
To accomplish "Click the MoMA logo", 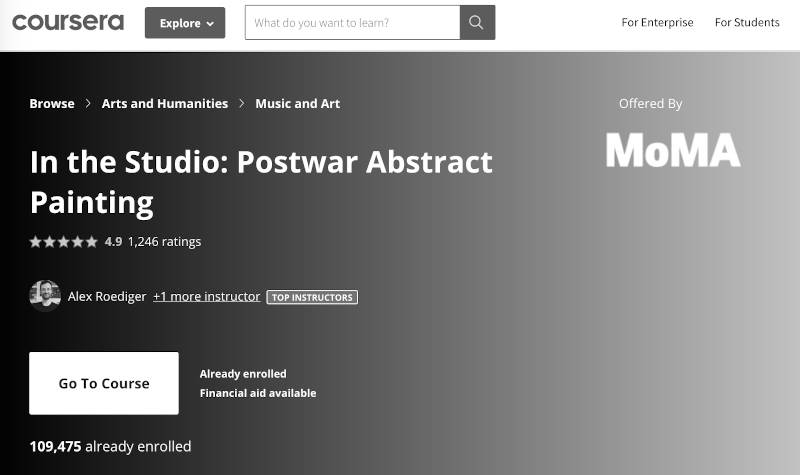I will [673, 150].
